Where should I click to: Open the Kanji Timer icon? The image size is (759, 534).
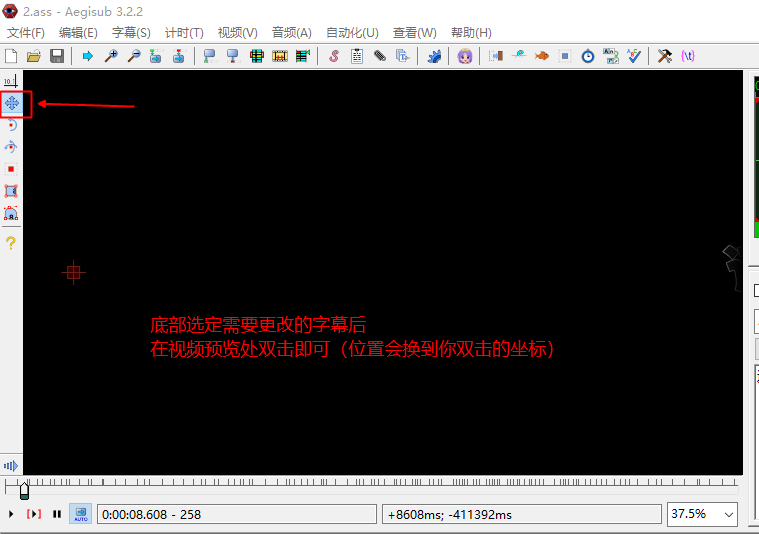[x=611, y=56]
